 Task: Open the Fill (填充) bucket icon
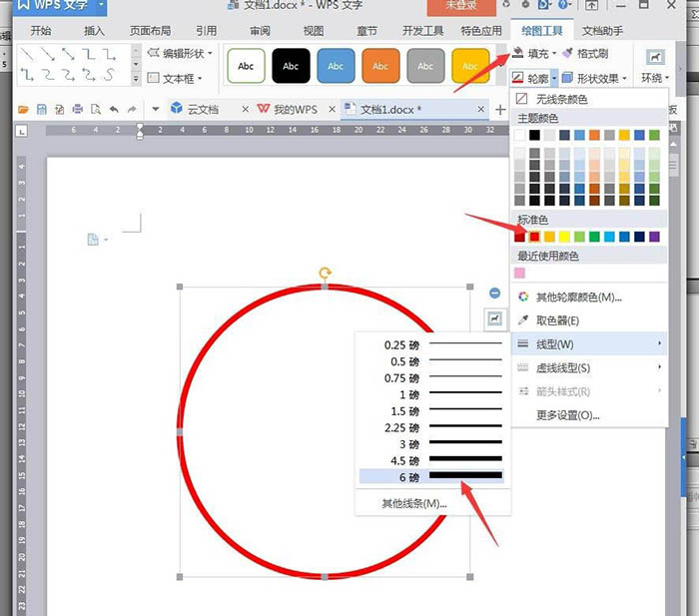pos(517,53)
